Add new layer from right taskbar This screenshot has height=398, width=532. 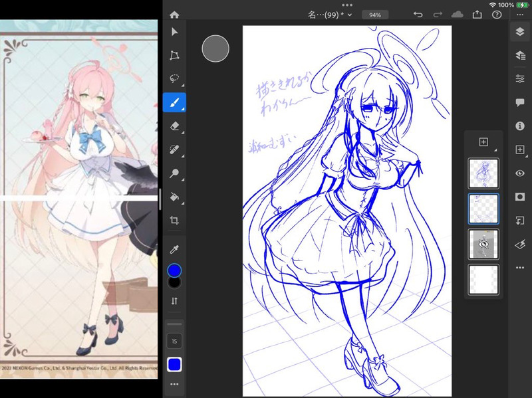520,149
